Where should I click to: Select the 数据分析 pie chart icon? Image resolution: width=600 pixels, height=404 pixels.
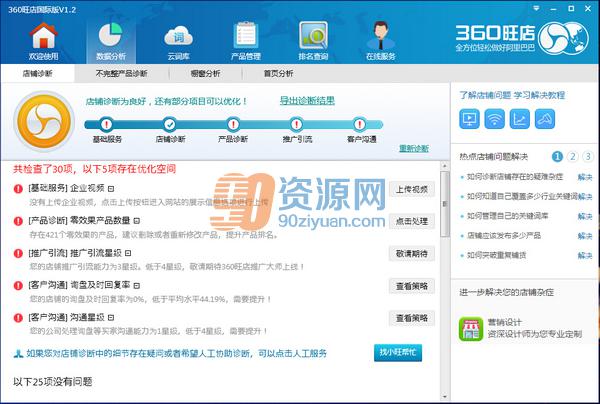(110, 35)
